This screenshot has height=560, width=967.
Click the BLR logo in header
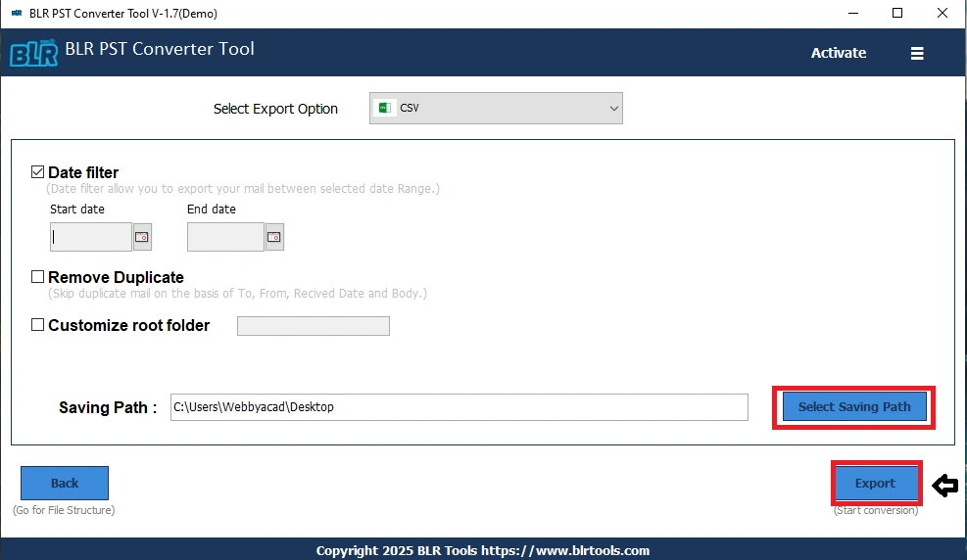[x=34, y=53]
